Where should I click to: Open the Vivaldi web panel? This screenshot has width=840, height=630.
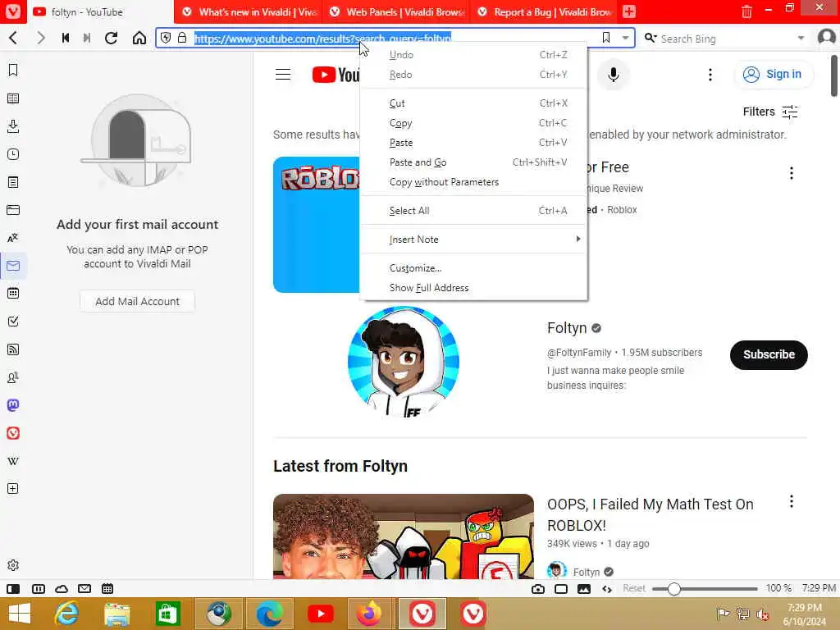click(13, 433)
